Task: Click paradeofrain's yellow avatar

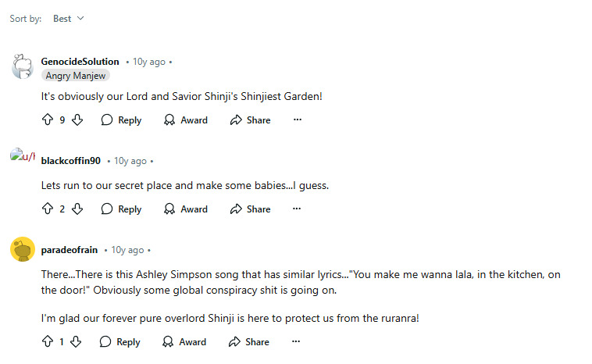Action: click(22, 250)
